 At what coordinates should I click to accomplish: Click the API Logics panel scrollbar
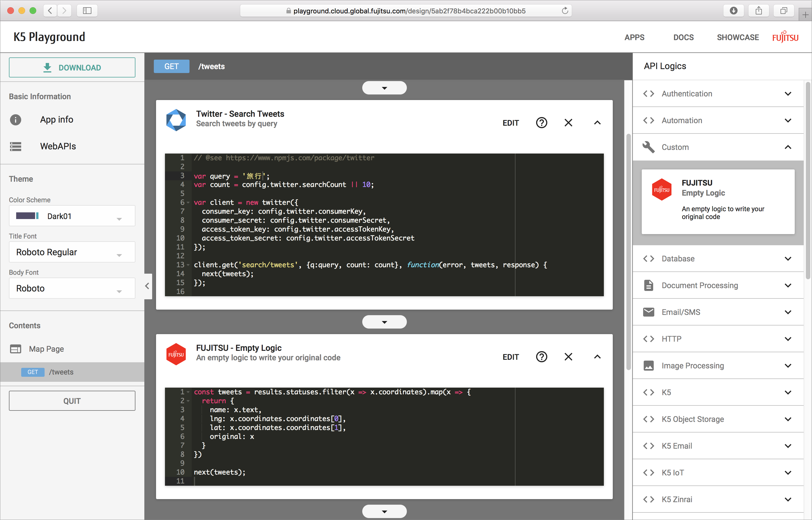pos(808,181)
